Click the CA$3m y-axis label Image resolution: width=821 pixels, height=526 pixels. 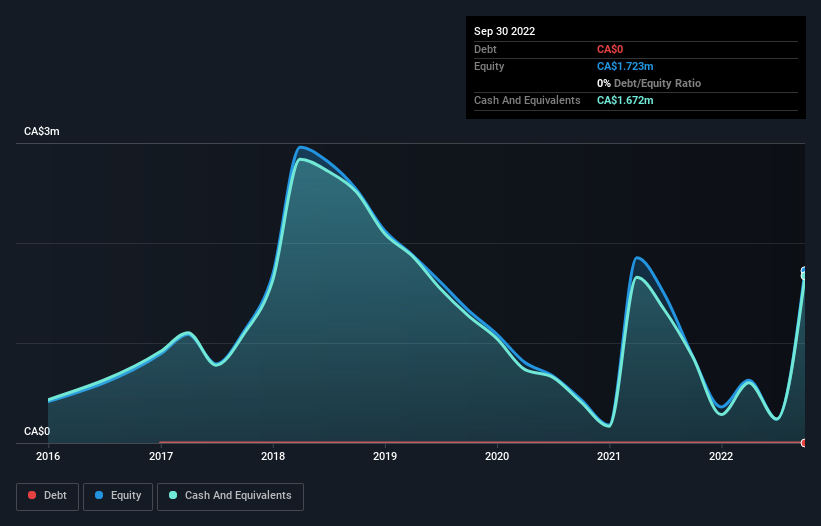(x=42, y=131)
